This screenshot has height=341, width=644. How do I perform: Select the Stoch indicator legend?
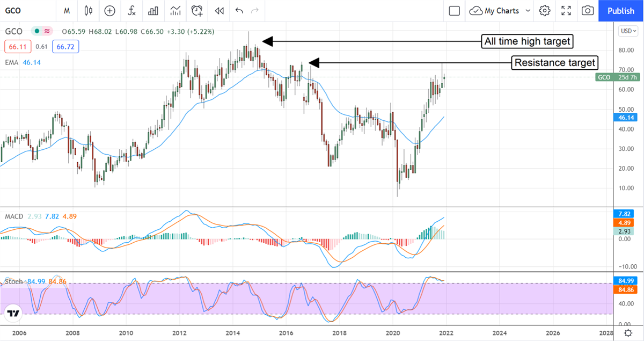click(x=14, y=281)
